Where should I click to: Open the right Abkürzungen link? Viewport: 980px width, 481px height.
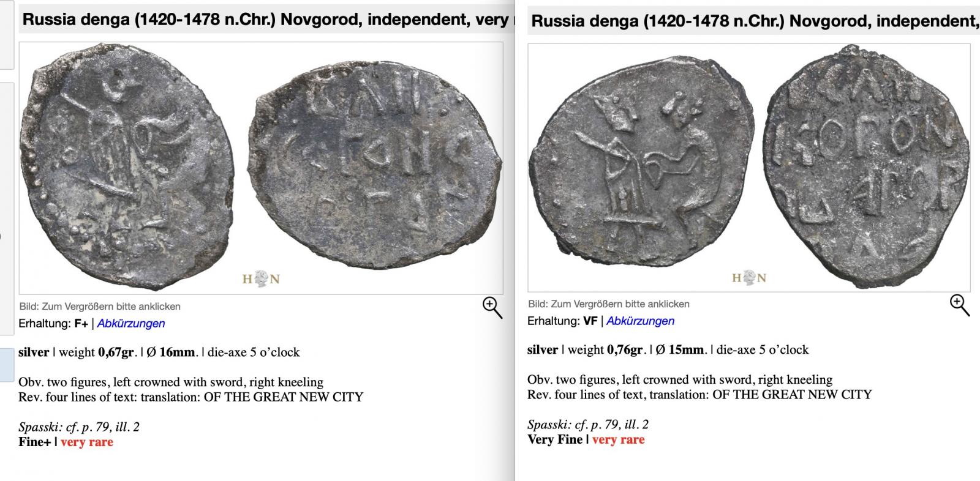click(x=640, y=321)
